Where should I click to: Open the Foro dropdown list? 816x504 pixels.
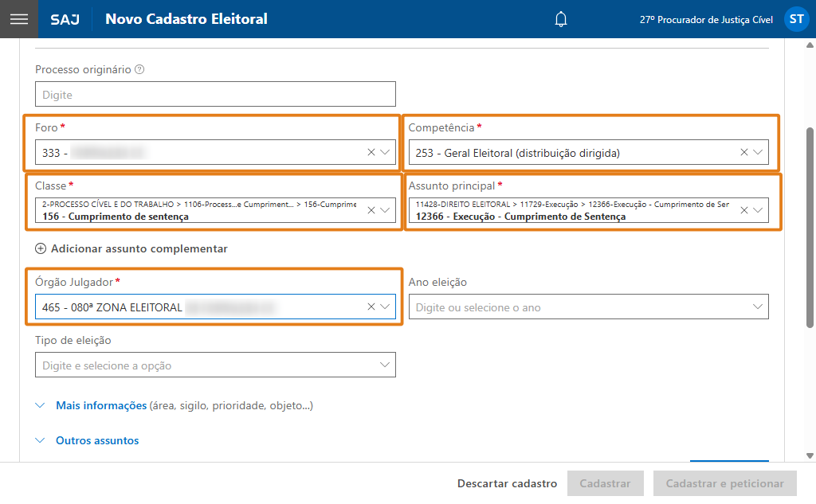tap(386, 152)
